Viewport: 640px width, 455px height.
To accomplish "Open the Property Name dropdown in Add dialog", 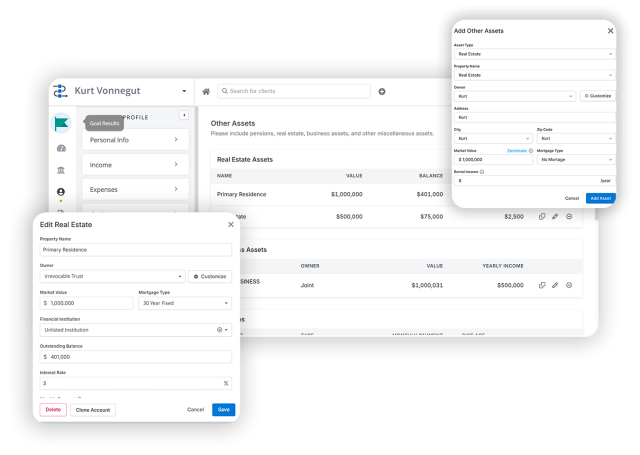I will (535, 75).
